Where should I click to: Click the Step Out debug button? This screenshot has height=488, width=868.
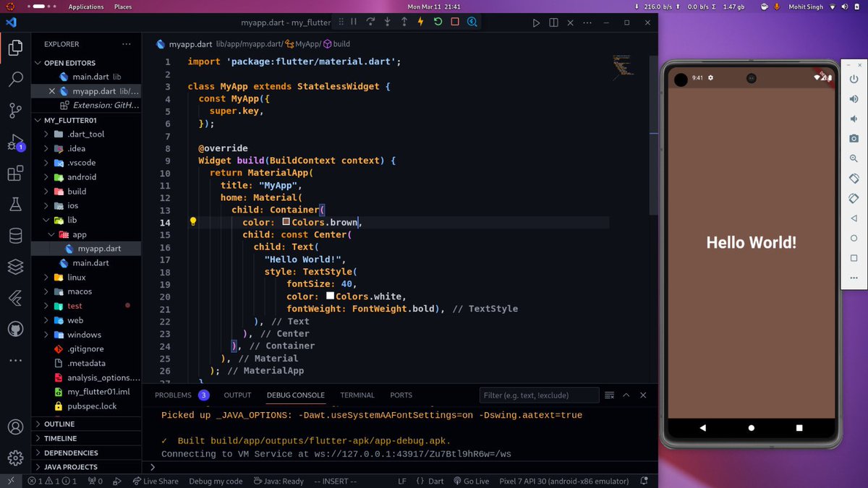pyautogui.click(x=404, y=22)
